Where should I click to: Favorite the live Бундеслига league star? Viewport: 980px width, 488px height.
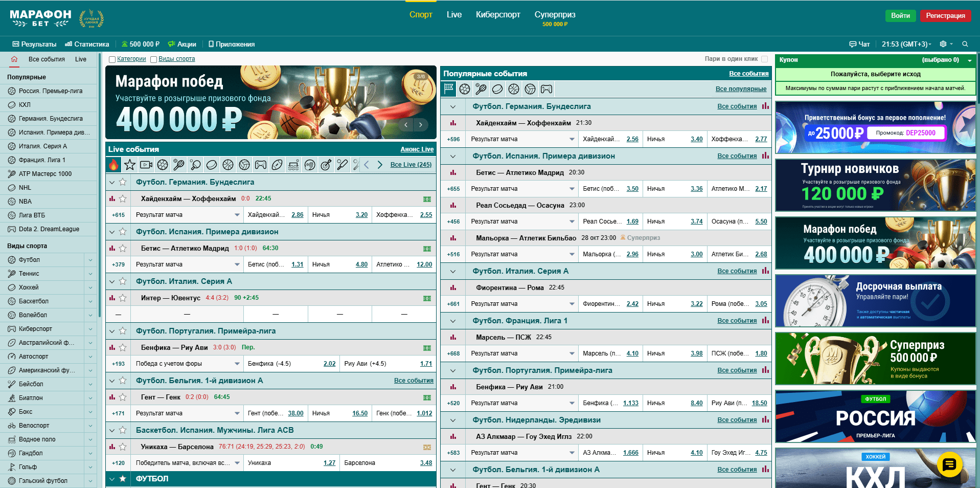point(123,182)
